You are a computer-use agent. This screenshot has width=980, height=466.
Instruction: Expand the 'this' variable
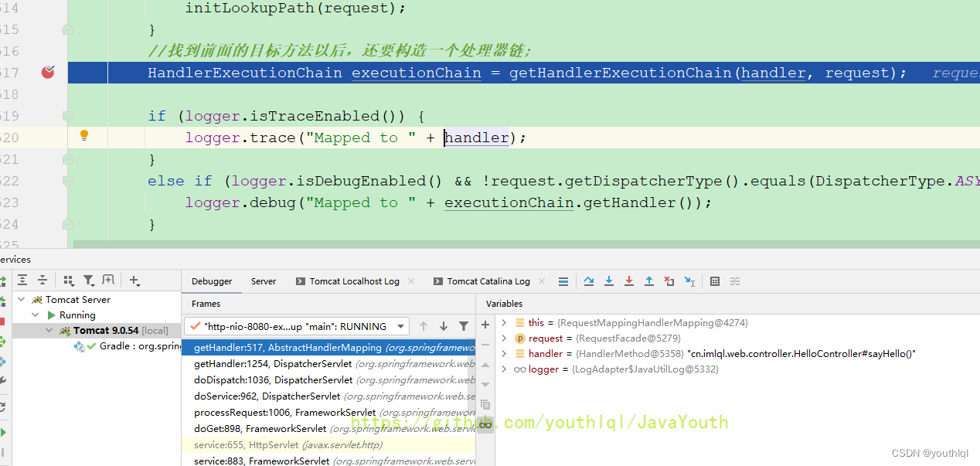[504, 322]
